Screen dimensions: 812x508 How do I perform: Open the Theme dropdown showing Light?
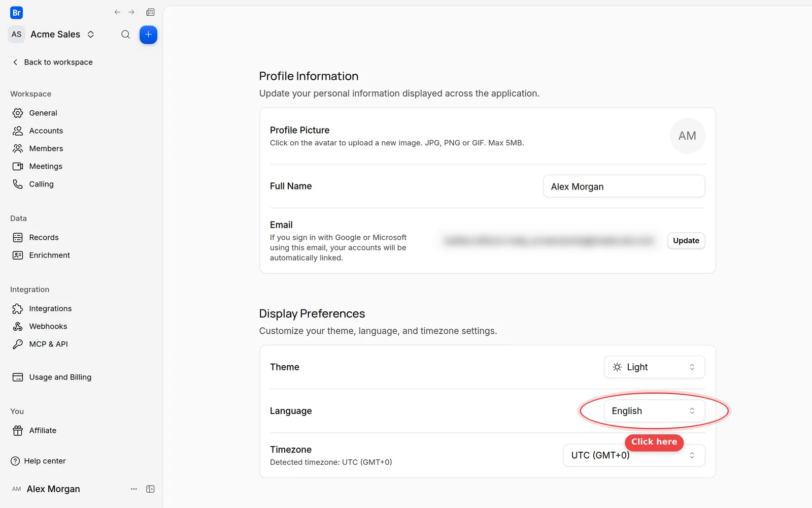654,367
